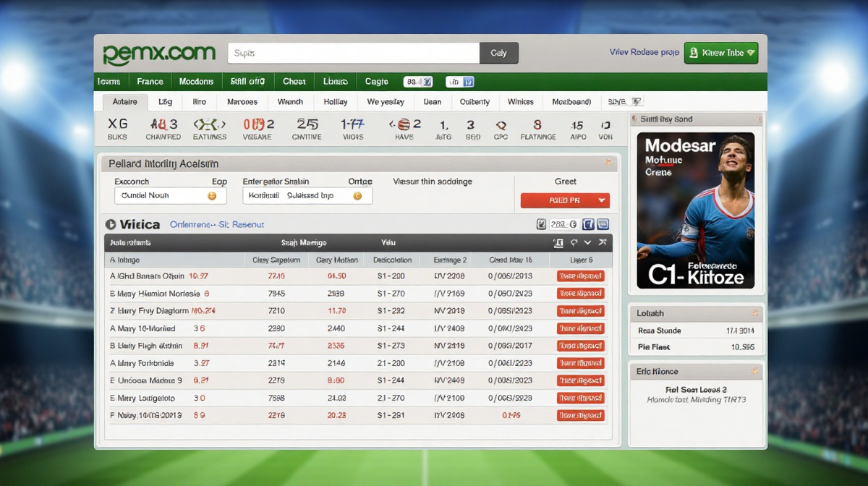Open the red dropdown under Greet
The height and width of the screenshot is (486, 868).
tap(565, 200)
